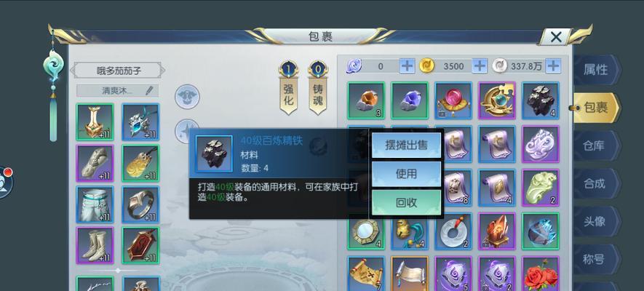Click the silver ring equipment slot
The width and height of the screenshot is (644, 291).
point(141,204)
